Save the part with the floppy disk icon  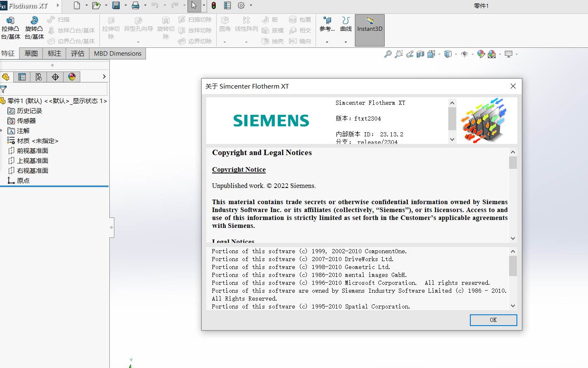pyautogui.click(x=116, y=5)
